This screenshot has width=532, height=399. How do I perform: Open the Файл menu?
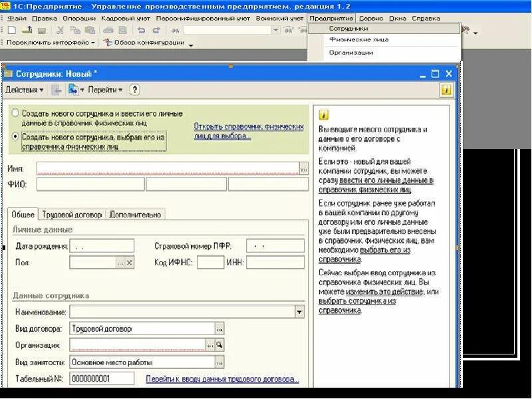[x=17, y=19]
